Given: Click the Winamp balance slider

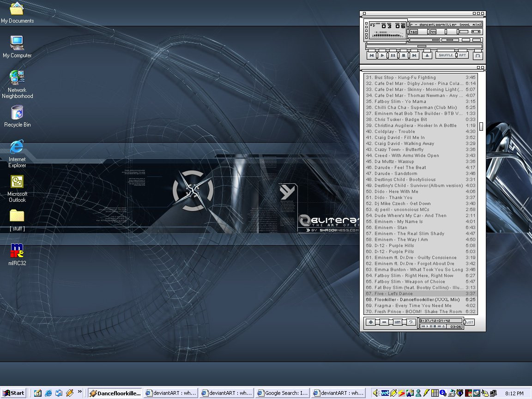Looking at the screenshot, I should pos(450,40).
